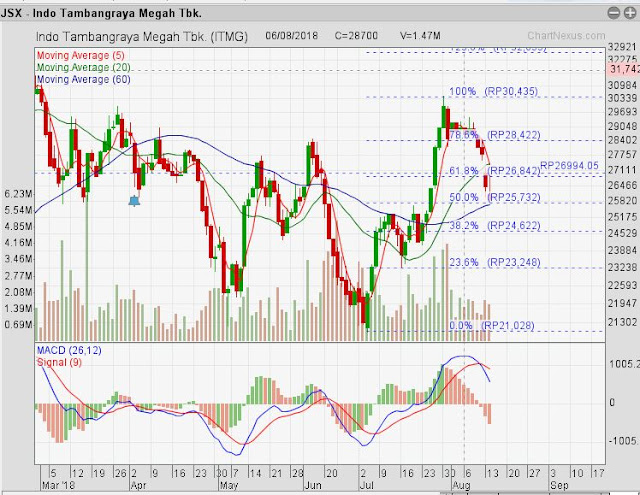Viewport: 640px width, 495px height.
Task: Click the 2.08M volume axis label
Action: [18, 292]
